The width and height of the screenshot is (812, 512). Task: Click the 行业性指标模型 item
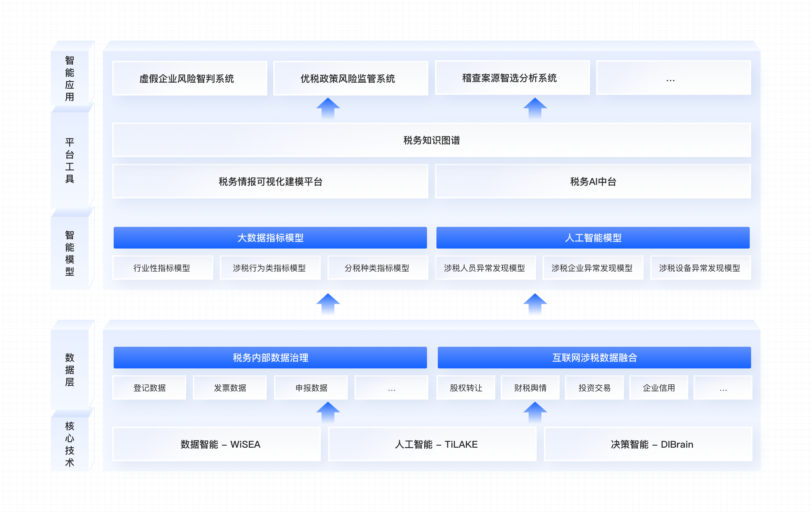(x=163, y=268)
